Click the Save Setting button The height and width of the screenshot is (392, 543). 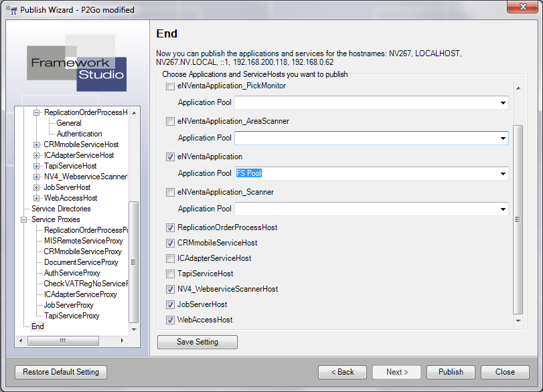click(198, 342)
